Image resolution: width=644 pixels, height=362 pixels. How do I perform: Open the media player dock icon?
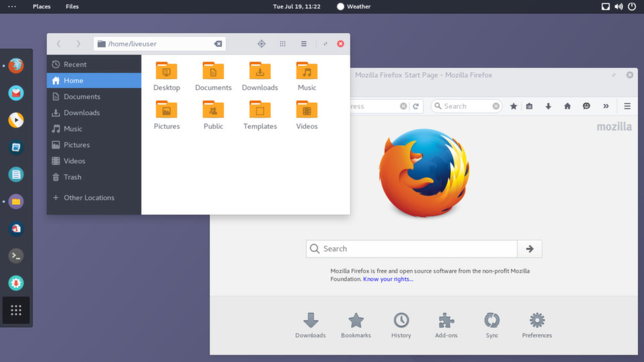[x=16, y=120]
